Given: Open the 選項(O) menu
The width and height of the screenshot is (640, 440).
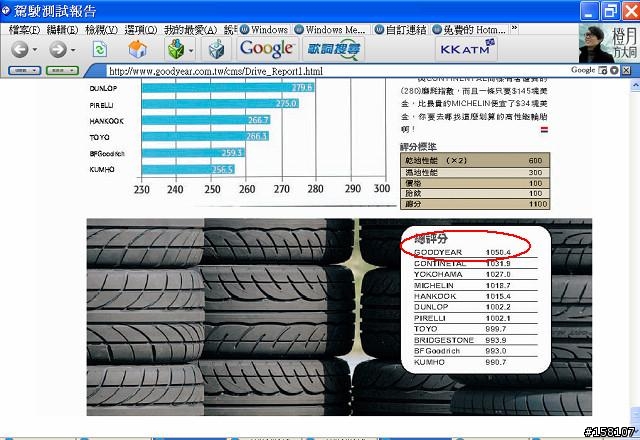Looking at the screenshot, I should [141, 30].
